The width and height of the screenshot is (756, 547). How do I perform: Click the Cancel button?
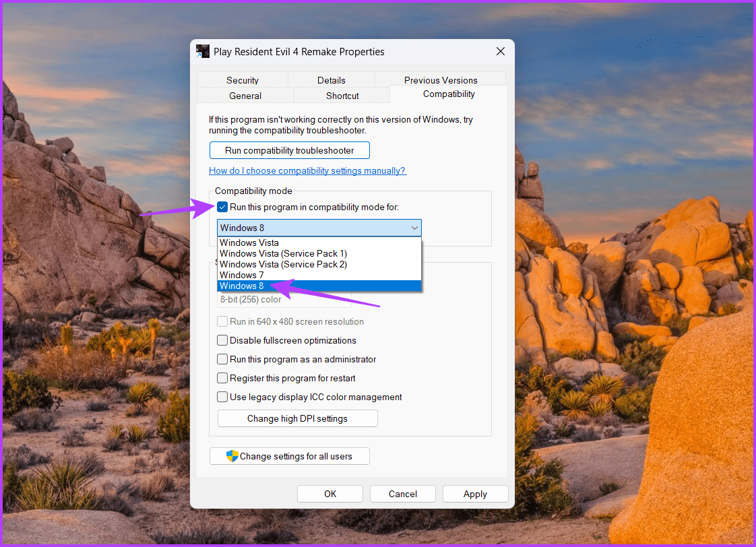(x=403, y=494)
